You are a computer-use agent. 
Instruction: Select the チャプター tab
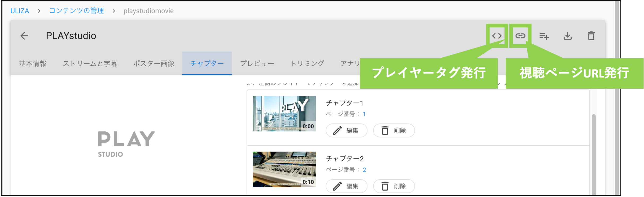(207, 63)
